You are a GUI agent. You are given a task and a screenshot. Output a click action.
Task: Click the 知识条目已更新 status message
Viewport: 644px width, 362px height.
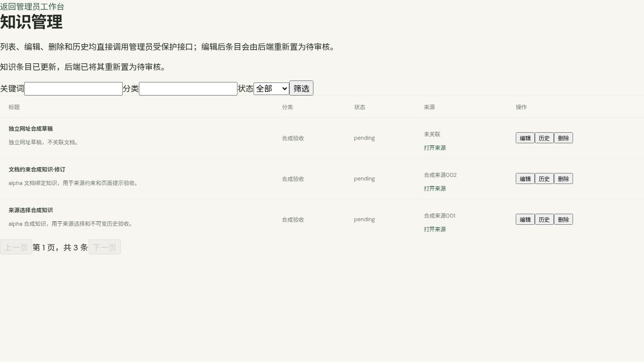click(x=85, y=67)
